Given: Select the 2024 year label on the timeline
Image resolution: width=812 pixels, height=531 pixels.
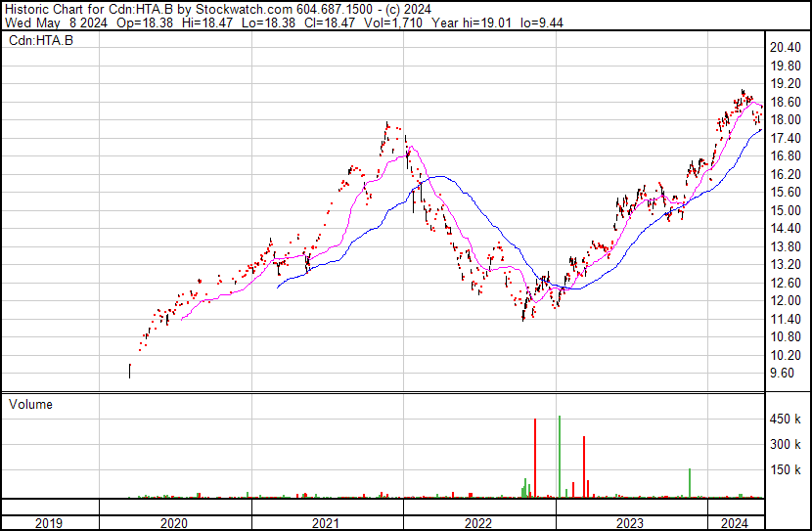Looking at the screenshot, I should point(735,523).
